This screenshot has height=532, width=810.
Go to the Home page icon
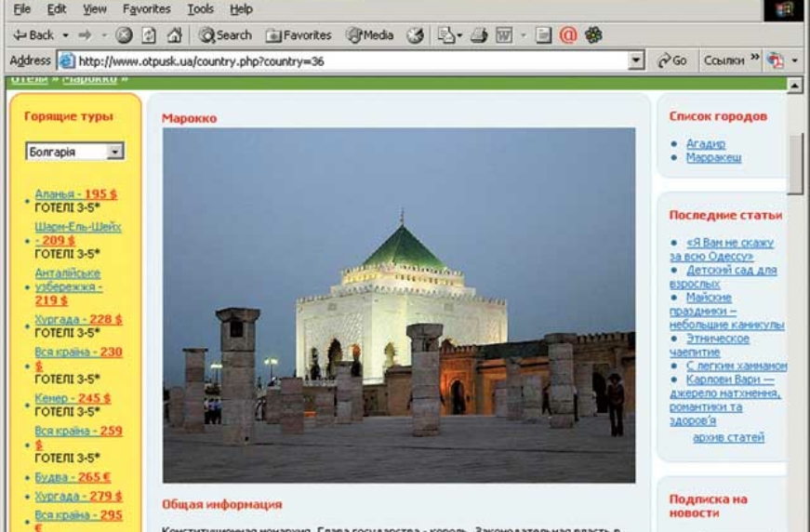click(x=174, y=35)
